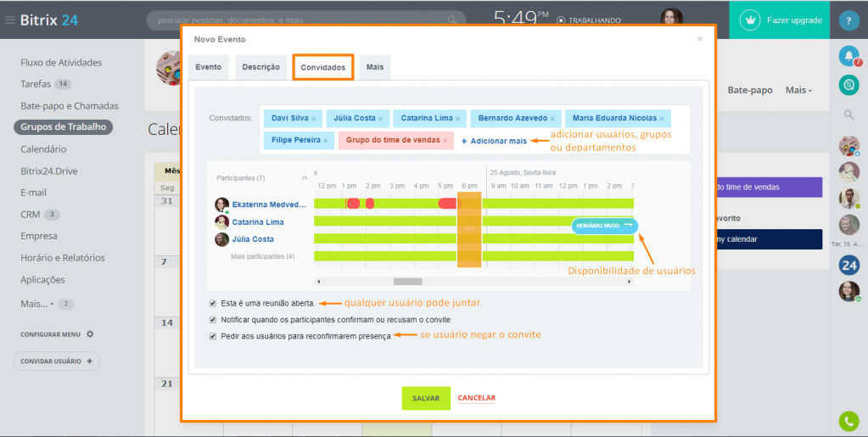The height and width of the screenshot is (437, 868).
Task: Remove Maria Eduarda Nicolas guest tag
Action: pos(662,119)
